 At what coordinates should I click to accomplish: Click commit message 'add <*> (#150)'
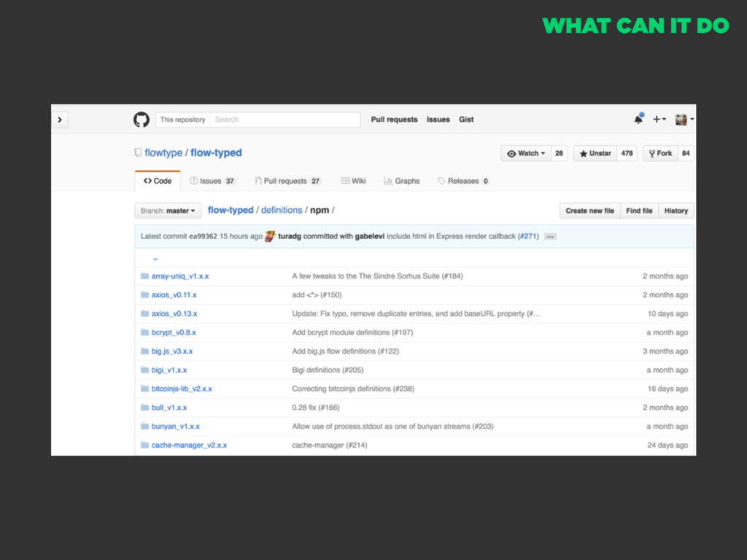317,295
